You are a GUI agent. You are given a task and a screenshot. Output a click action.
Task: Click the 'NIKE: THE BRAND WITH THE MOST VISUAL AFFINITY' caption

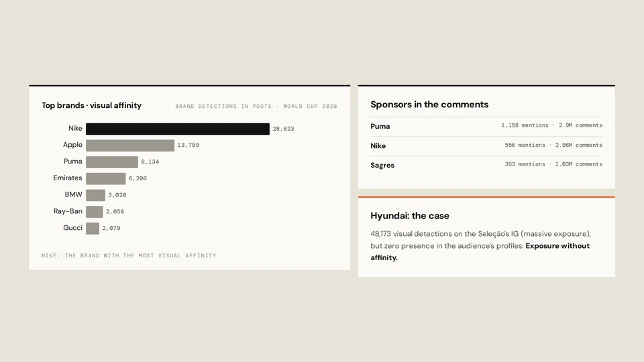coord(129,255)
